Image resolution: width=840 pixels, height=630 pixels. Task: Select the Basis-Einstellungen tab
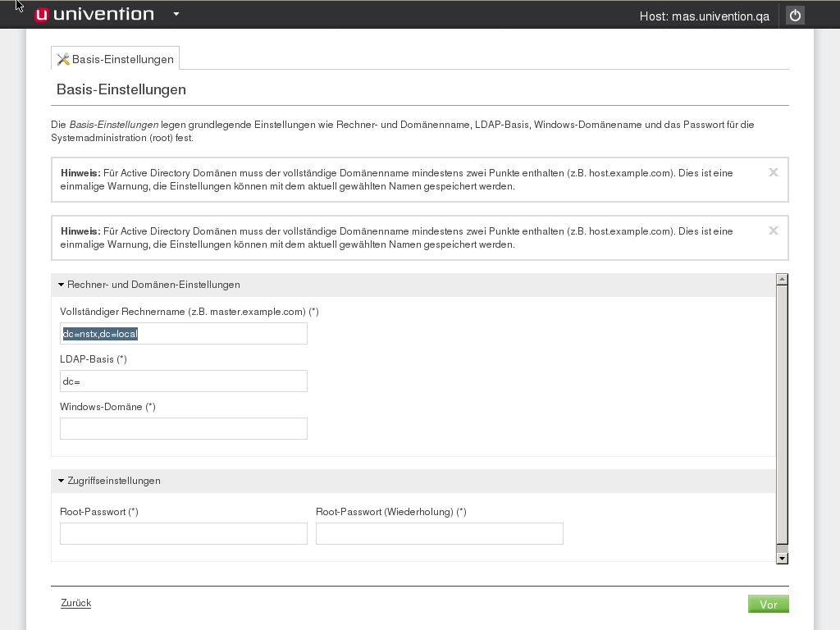tap(116, 59)
